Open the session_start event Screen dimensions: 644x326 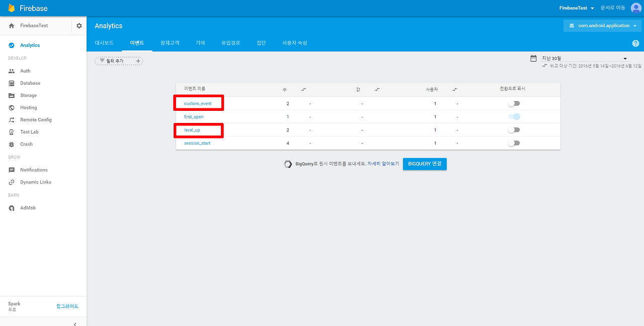(197, 143)
